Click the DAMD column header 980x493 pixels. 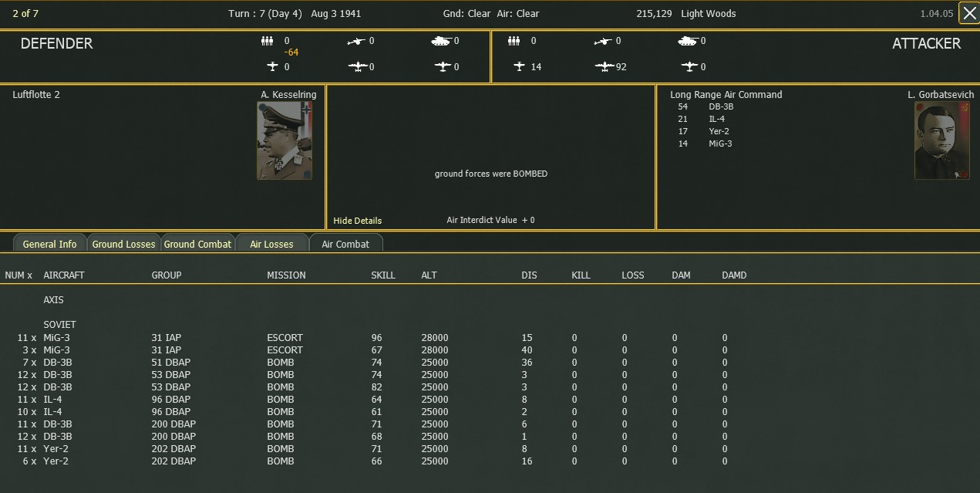click(734, 275)
